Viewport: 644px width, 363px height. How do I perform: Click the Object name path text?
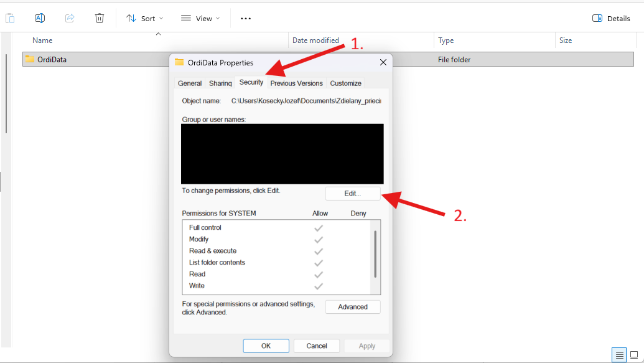(x=306, y=101)
